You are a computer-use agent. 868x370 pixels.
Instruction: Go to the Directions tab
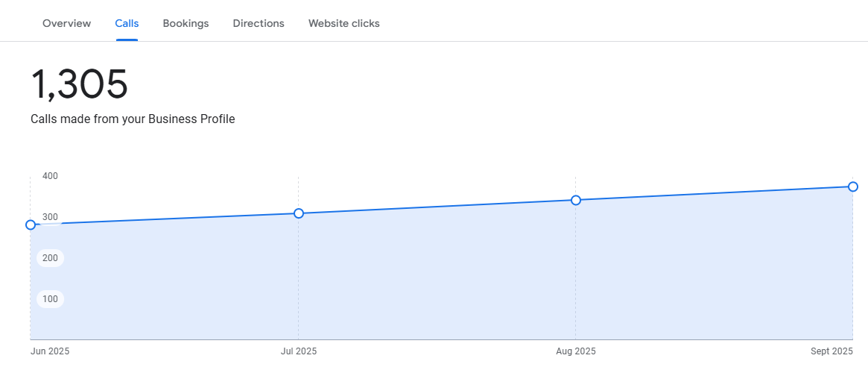(259, 23)
